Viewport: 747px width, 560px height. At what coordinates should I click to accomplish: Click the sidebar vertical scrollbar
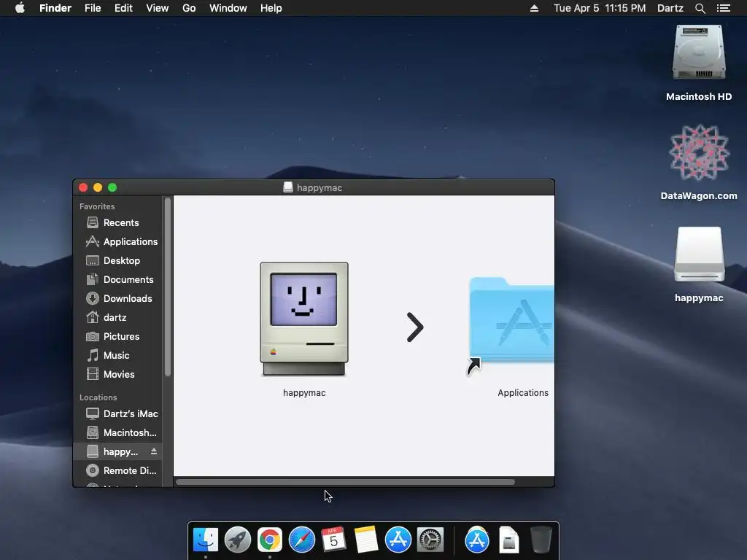coord(168,287)
